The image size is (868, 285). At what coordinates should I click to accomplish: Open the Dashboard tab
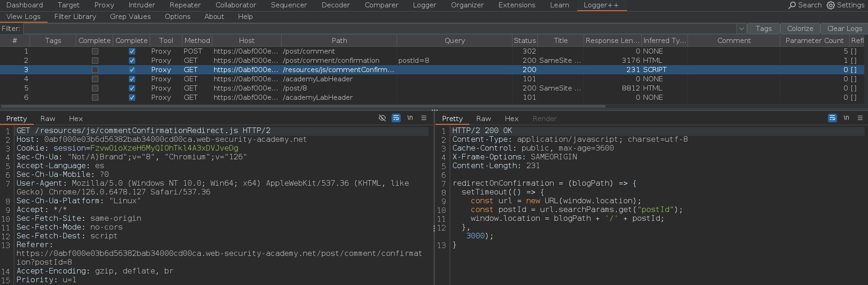tap(24, 5)
